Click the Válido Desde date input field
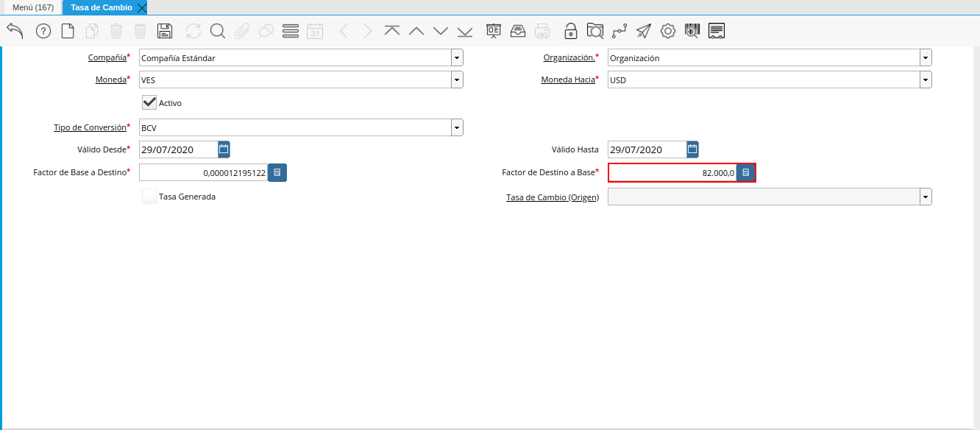980x430 pixels. [179, 149]
